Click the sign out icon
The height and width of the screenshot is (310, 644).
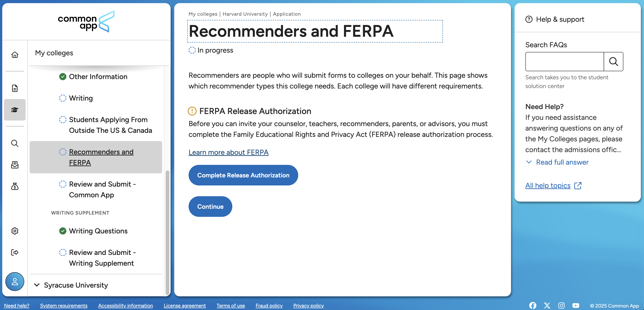(15, 252)
